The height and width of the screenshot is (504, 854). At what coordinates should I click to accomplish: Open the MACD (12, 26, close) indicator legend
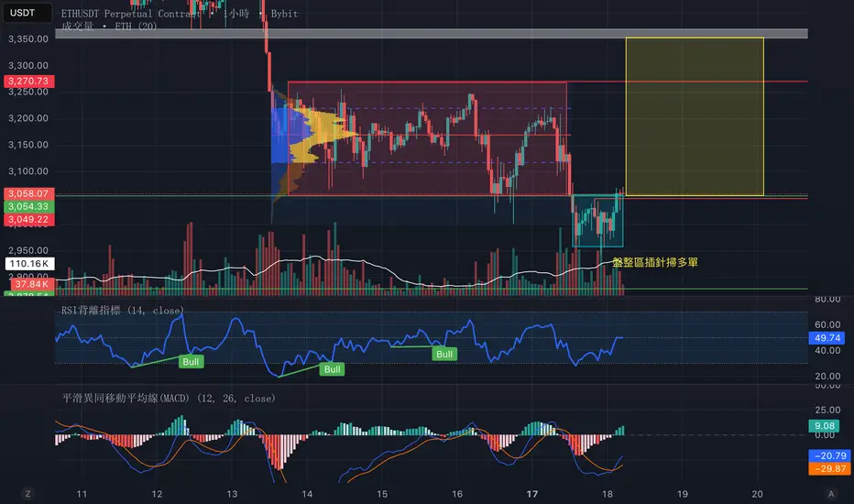169,399
